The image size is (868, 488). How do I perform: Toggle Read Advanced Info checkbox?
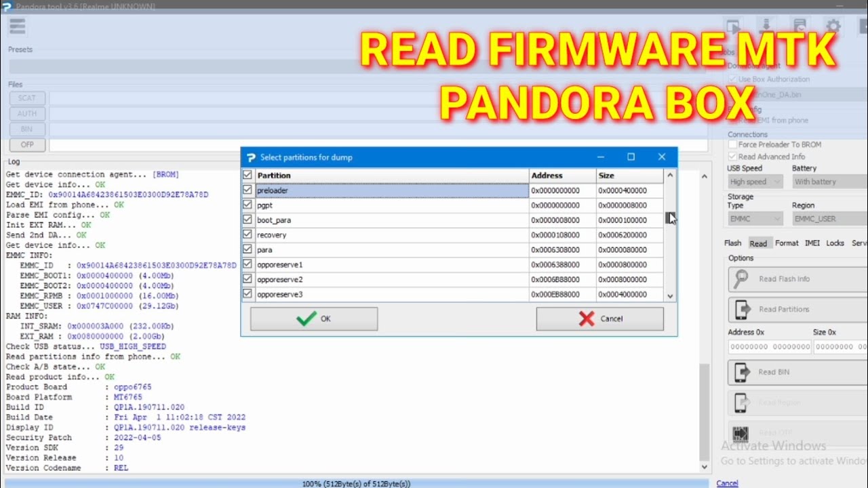[x=732, y=157]
